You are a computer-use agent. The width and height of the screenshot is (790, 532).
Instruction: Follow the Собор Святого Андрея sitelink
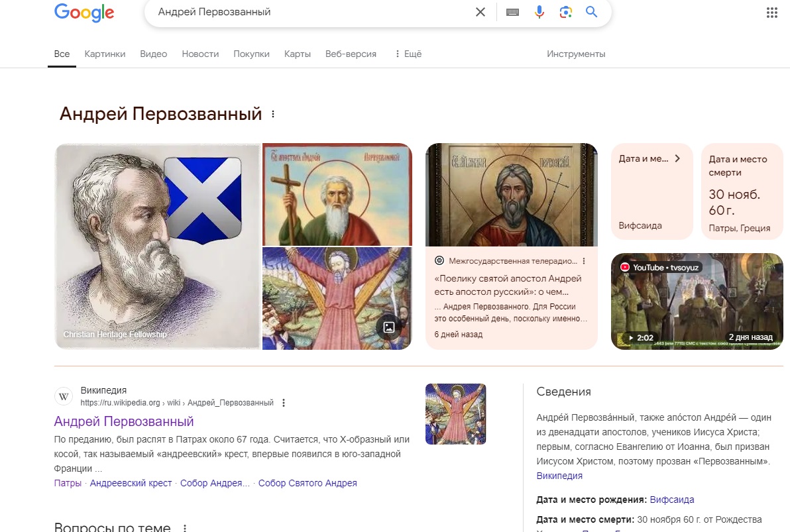pos(308,483)
